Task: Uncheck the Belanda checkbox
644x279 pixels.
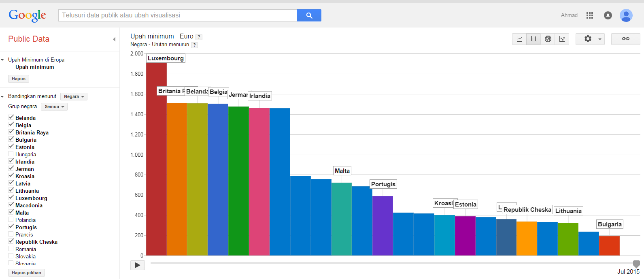Action: 11,117
